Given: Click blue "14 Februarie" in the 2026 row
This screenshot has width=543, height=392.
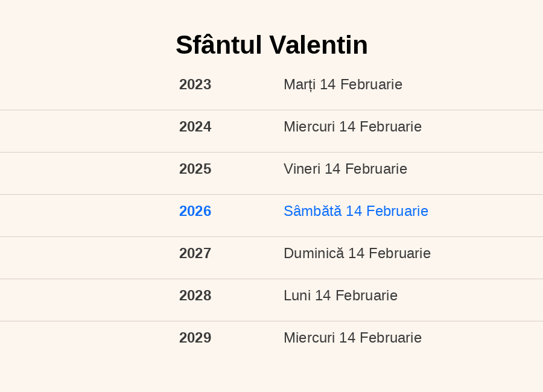Looking at the screenshot, I should [387, 211].
